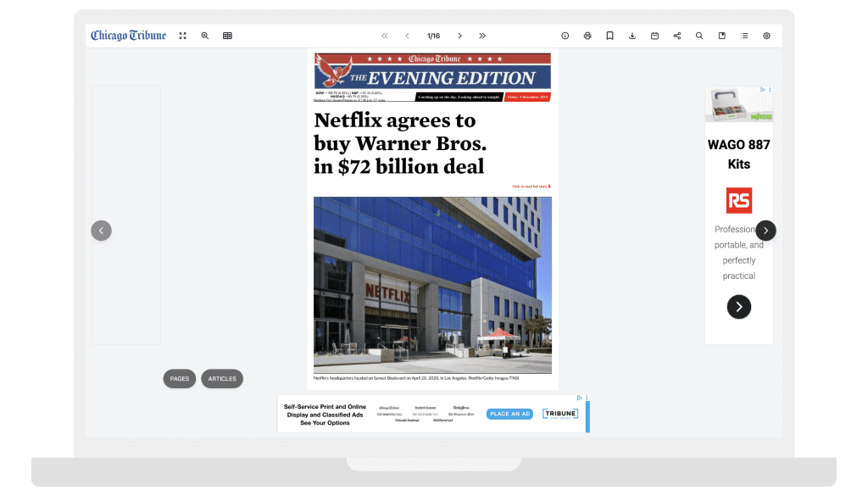Click the photo caption under Netflix image
The height and width of the screenshot is (496, 868).
point(416,378)
